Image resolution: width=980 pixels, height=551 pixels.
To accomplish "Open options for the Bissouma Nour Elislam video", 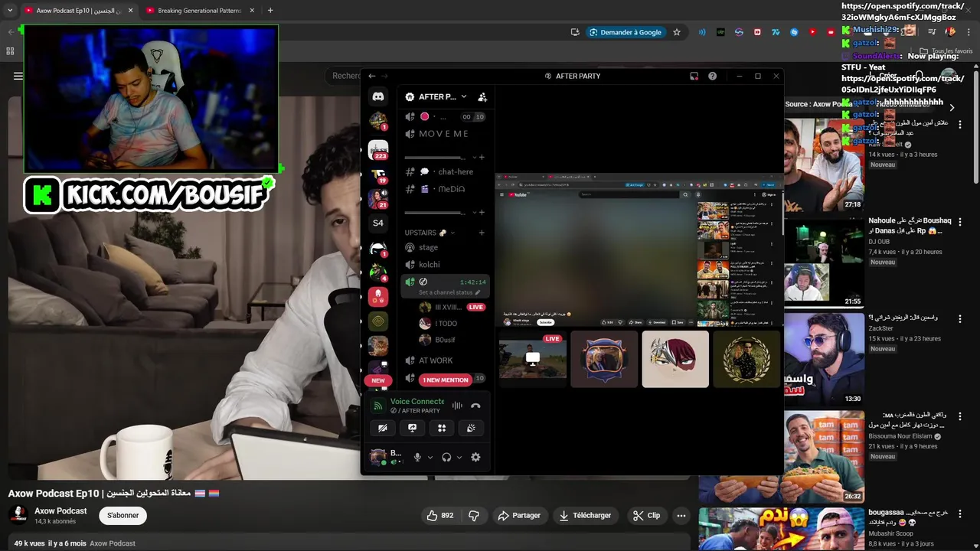I will tap(959, 416).
